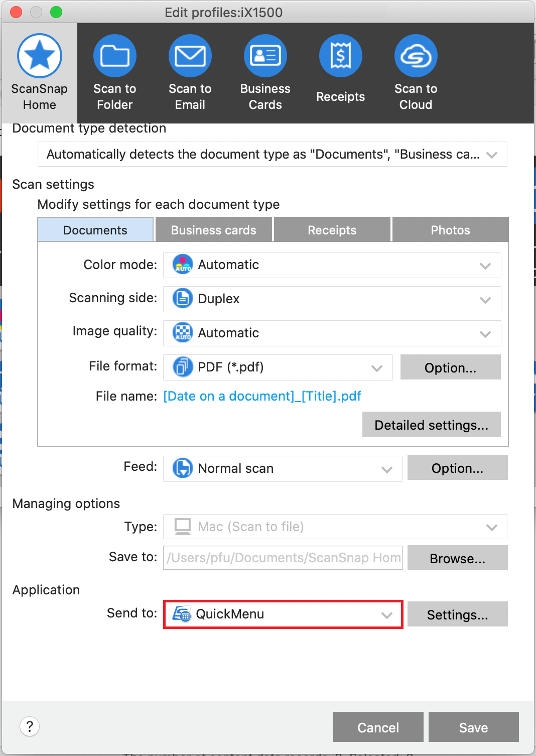Click the Normal scan feed icon
536x756 pixels.
[183, 468]
